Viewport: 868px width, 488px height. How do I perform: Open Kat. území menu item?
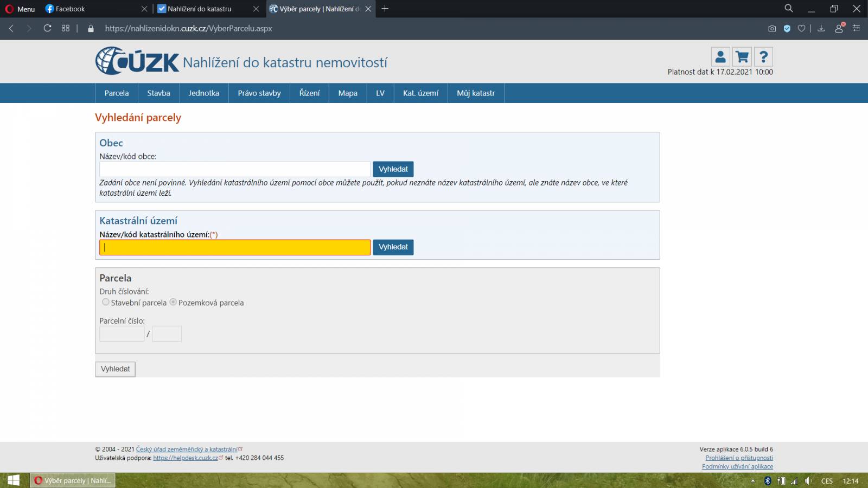coord(420,93)
